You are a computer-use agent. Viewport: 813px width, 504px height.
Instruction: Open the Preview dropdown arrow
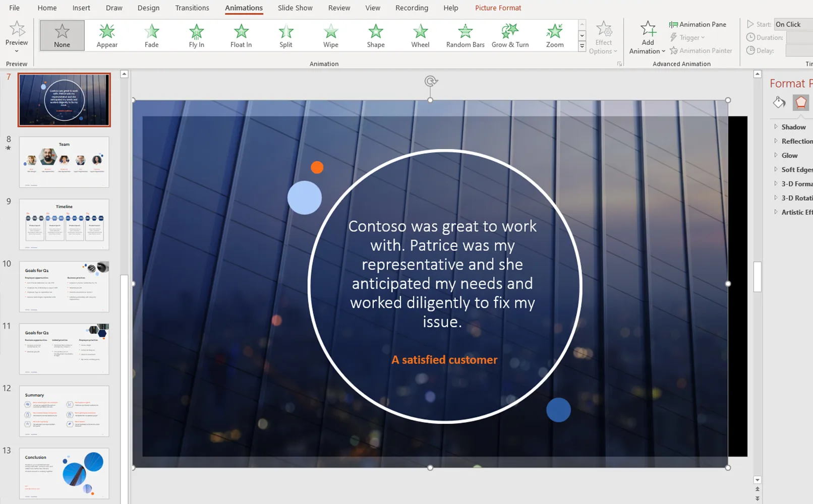[17, 51]
